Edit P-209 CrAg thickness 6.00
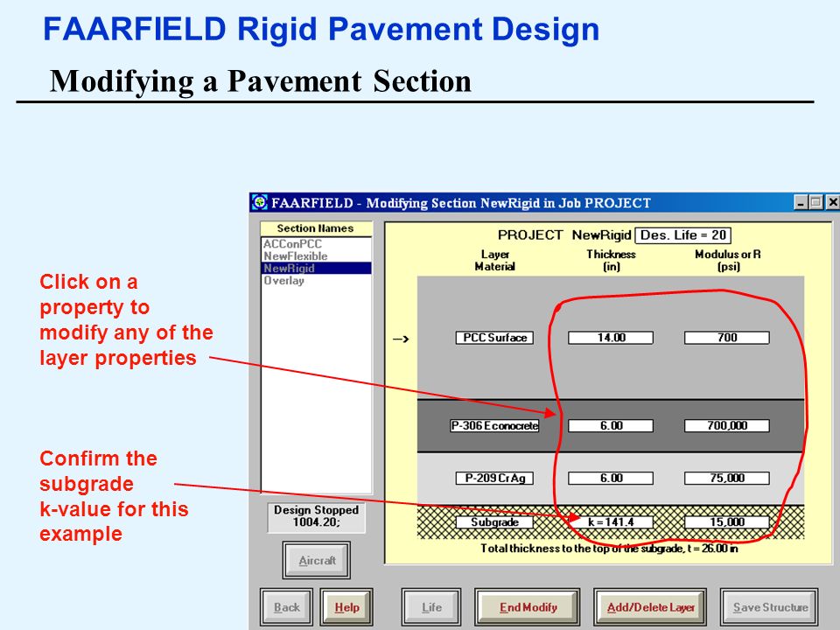Screen dimensions: 840x630 (x=611, y=478)
